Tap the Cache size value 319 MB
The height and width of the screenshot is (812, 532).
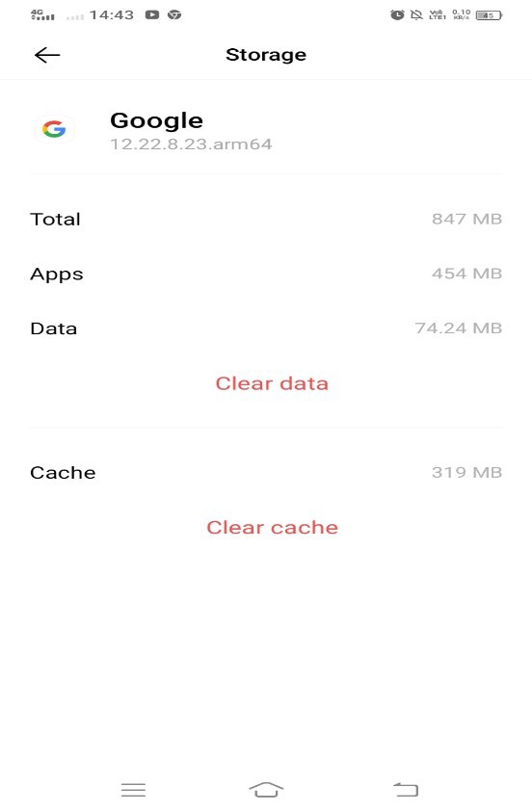(x=466, y=472)
